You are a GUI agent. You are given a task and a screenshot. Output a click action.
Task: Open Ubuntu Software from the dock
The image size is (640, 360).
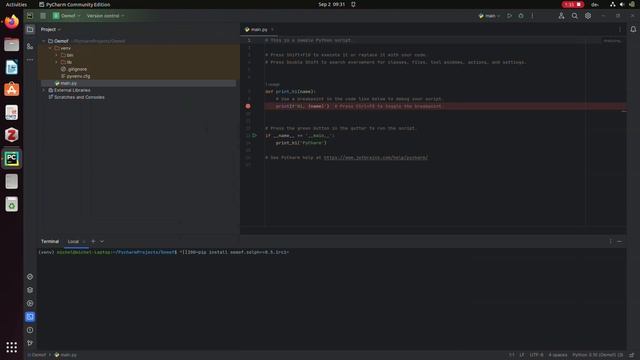coord(11,89)
